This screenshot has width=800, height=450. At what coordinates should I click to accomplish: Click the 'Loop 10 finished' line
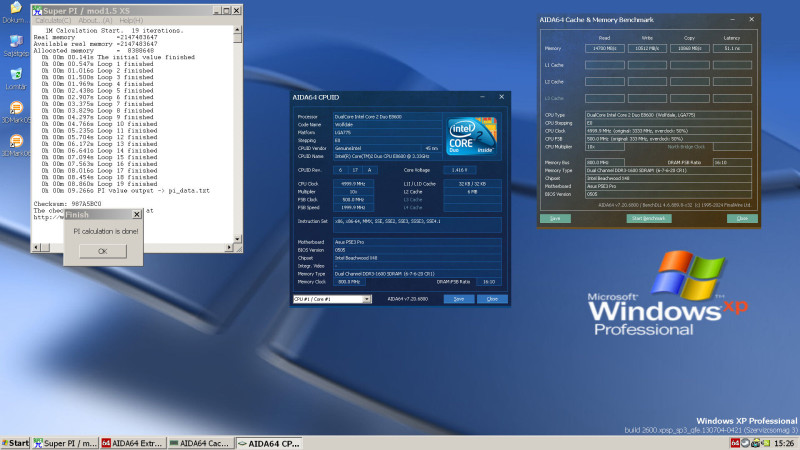pyautogui.click(x=99, y=124)
